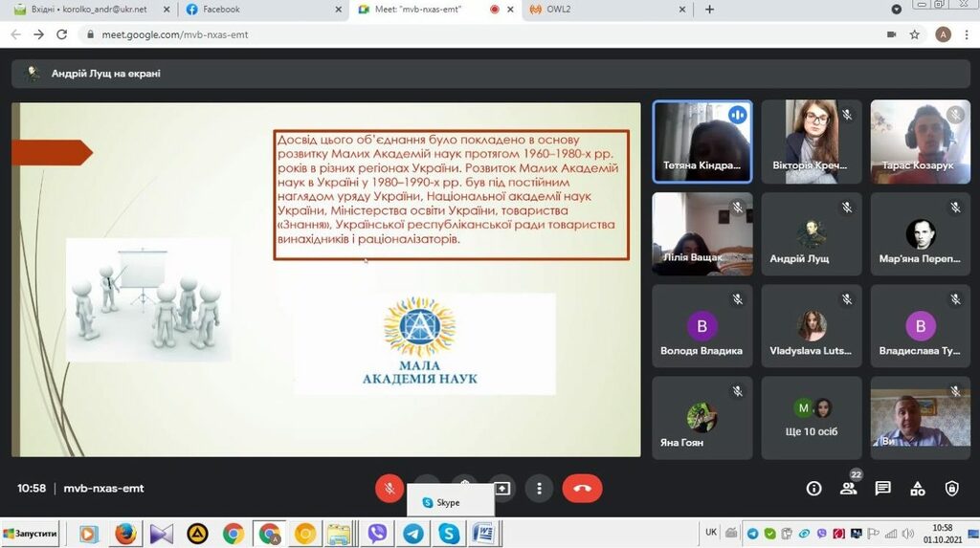Open the chat panel with everyone
The height and width of the screenshot is (548, 980).
[x=882, y=488]
